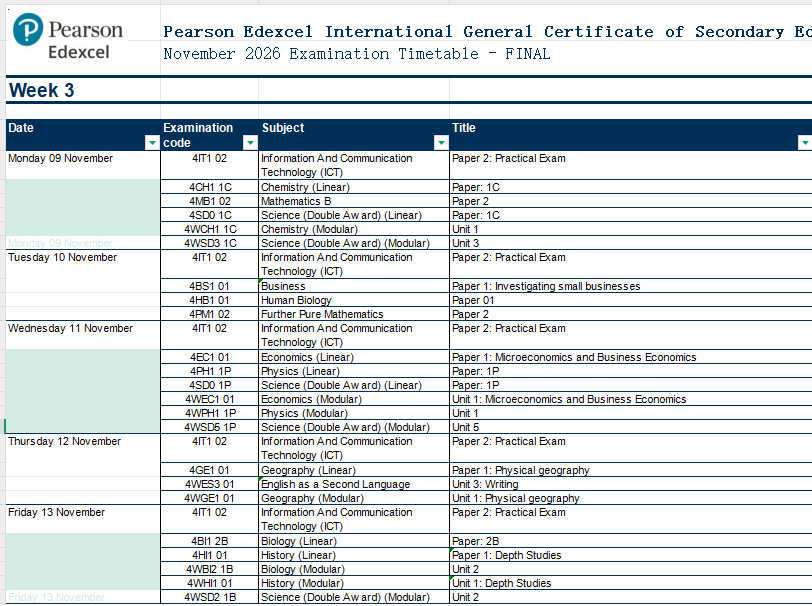This screenshot has height=606, width=812.
Task: Select exam code 4PH1 1P
Action: 210,371
